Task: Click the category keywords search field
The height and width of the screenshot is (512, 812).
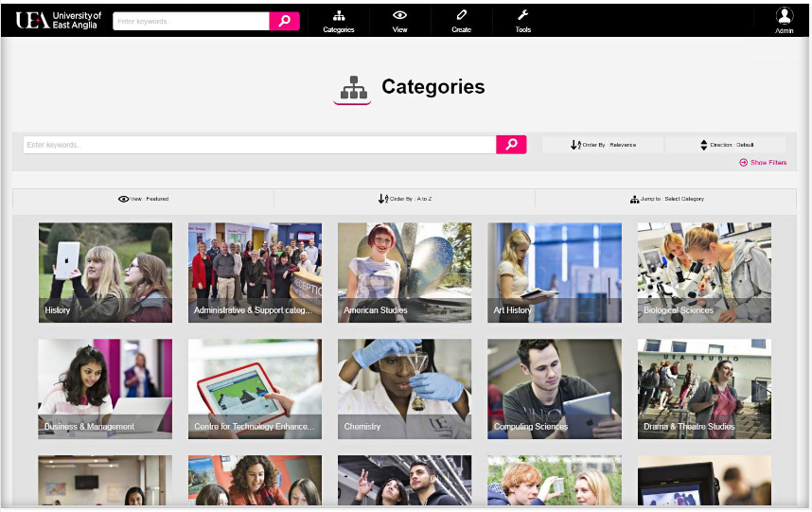Action: (259, 145)
